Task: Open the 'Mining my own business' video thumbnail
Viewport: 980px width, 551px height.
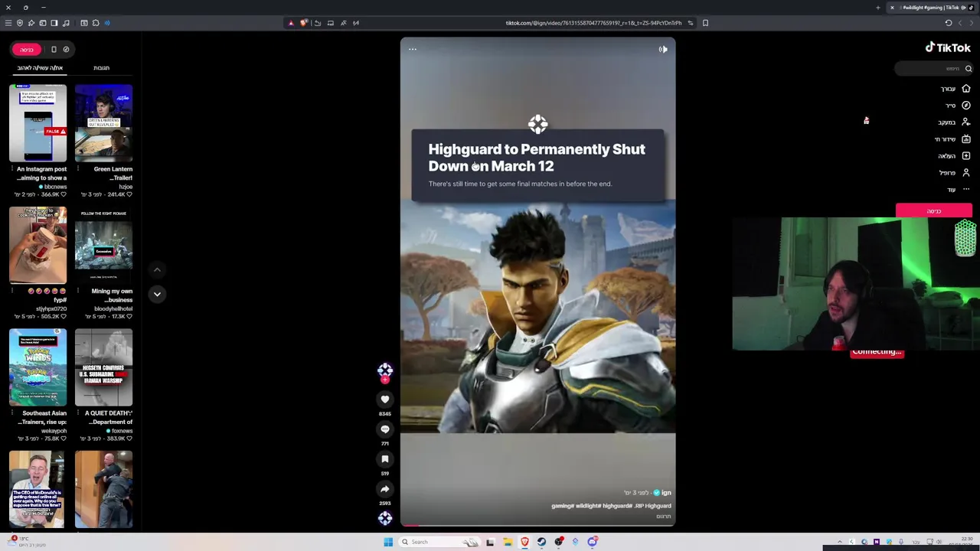Action: pyautogui.click(x=103, y=246)
